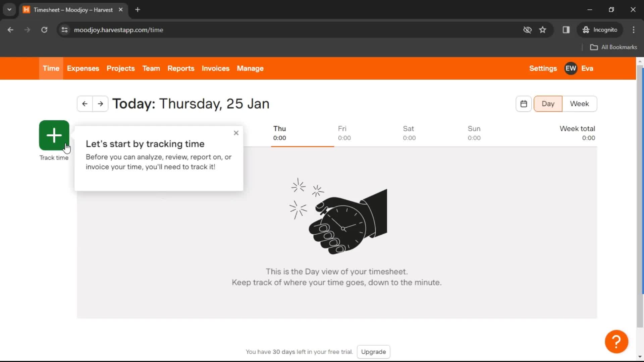Open the Time menu tab

point(51,68)
